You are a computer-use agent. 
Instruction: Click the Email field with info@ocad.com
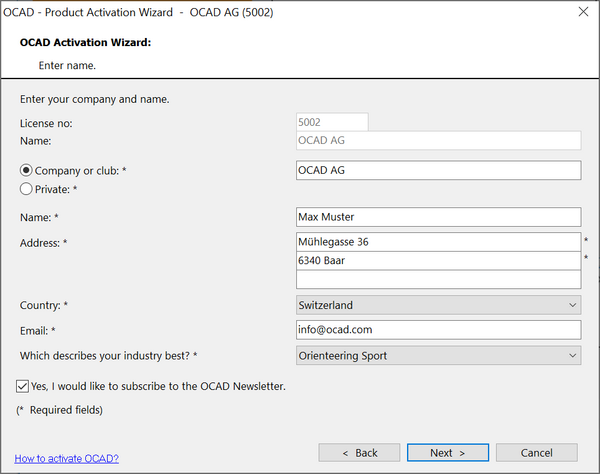[x=439, y=330]
